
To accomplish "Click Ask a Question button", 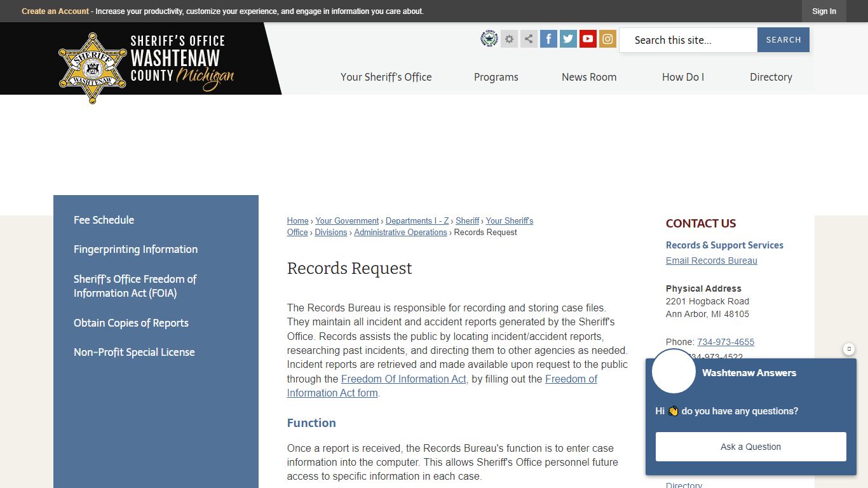I will click(x=751, y=447).
